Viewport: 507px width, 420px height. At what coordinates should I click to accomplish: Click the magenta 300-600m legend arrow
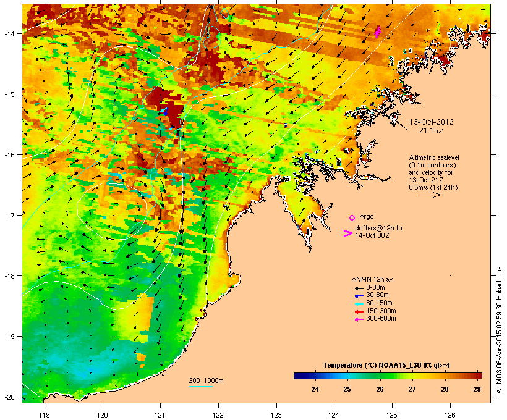point(359,319)
